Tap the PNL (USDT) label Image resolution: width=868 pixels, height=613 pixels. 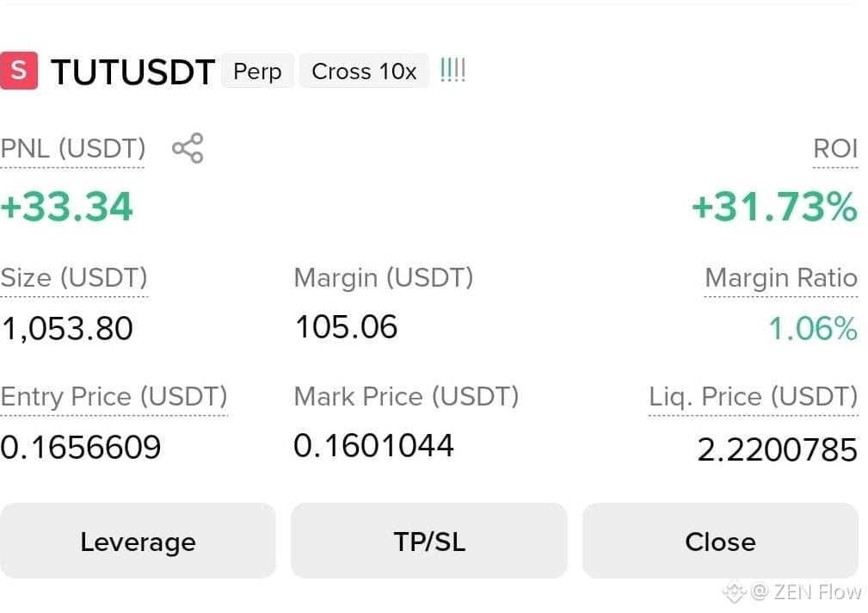tap(73, 149)
